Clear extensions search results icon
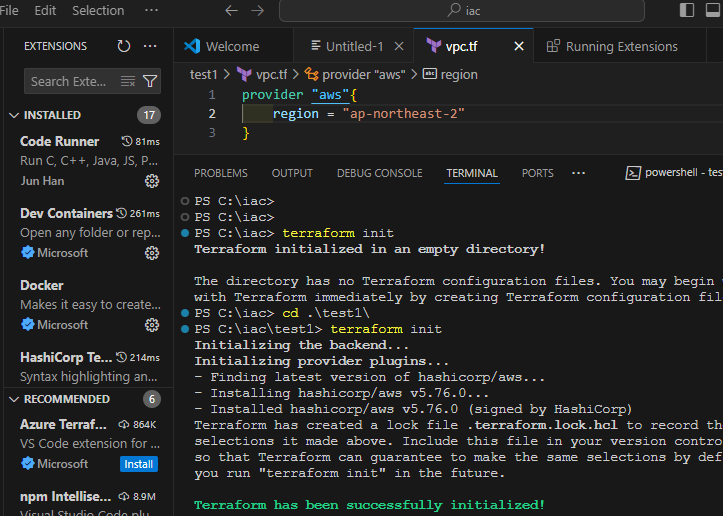 pyautogui.click(x=128, y=82)
